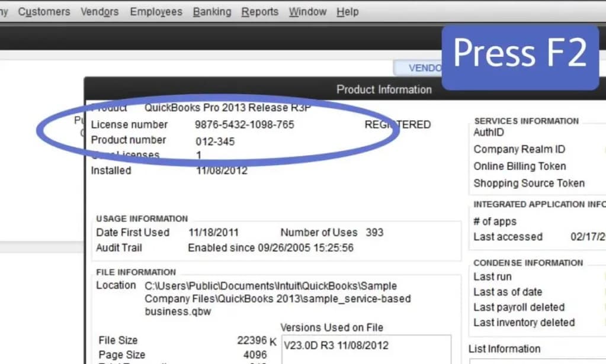Click the Last as of date label

[508, 292]
